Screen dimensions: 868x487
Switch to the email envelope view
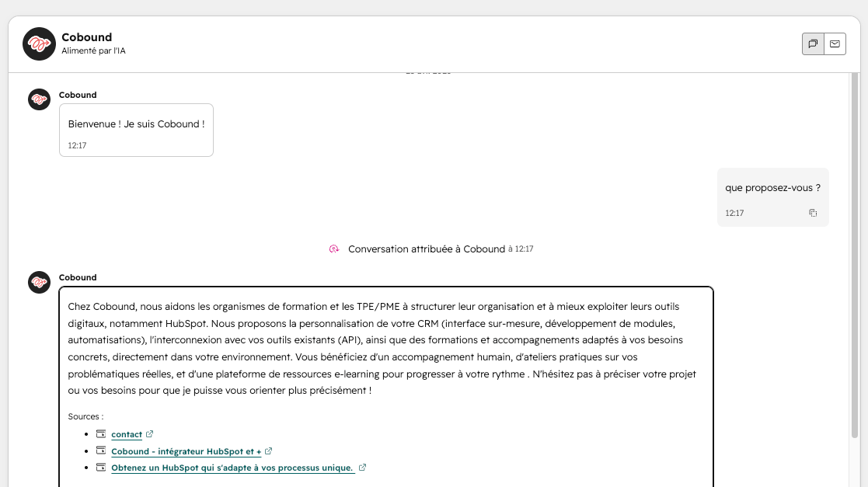click(835, 44)
